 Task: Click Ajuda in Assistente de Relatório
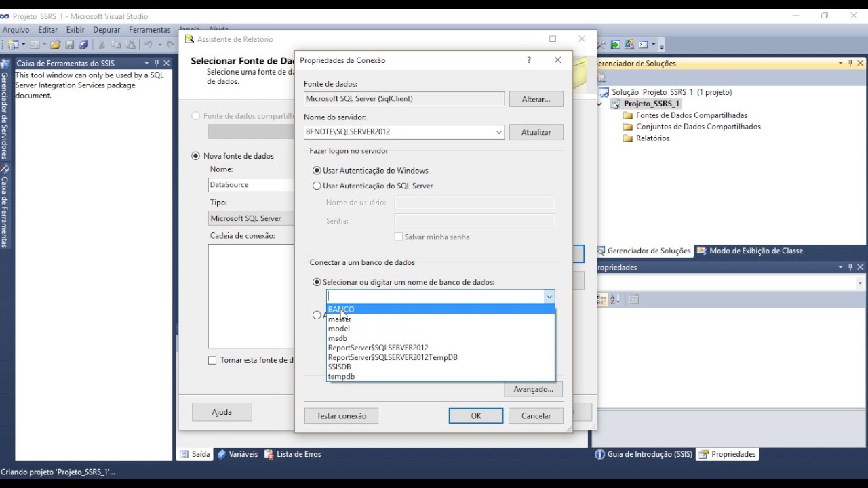coord(222,412)
